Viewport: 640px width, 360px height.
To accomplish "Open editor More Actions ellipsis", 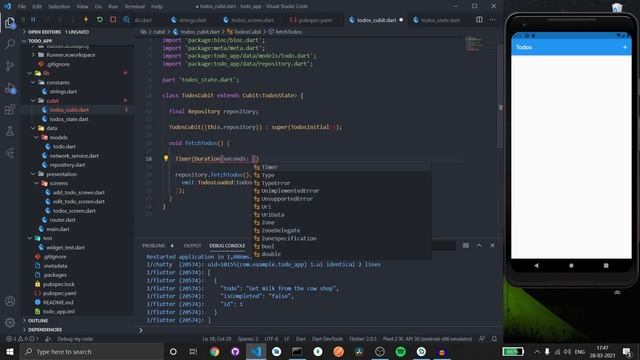I will tap(493, 20).
